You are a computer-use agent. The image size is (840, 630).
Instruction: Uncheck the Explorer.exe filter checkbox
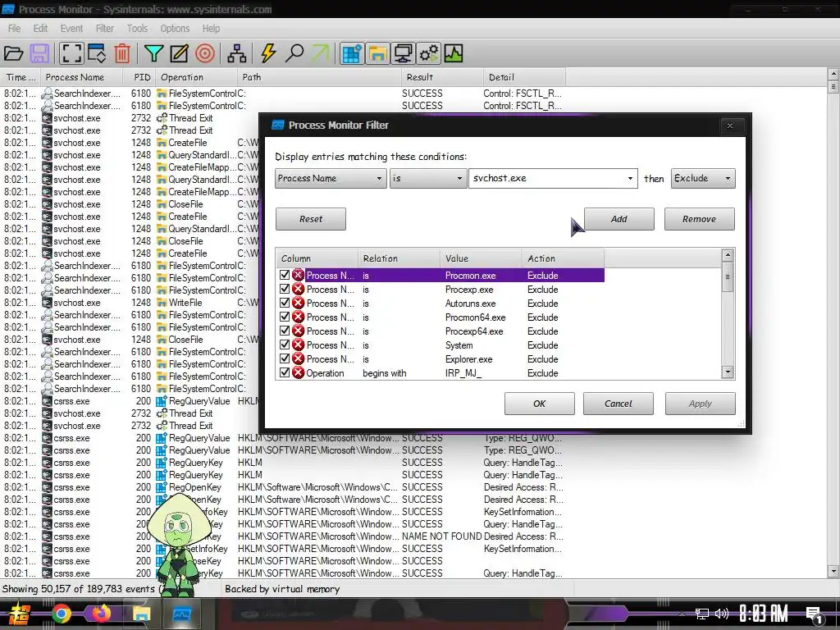285,358
